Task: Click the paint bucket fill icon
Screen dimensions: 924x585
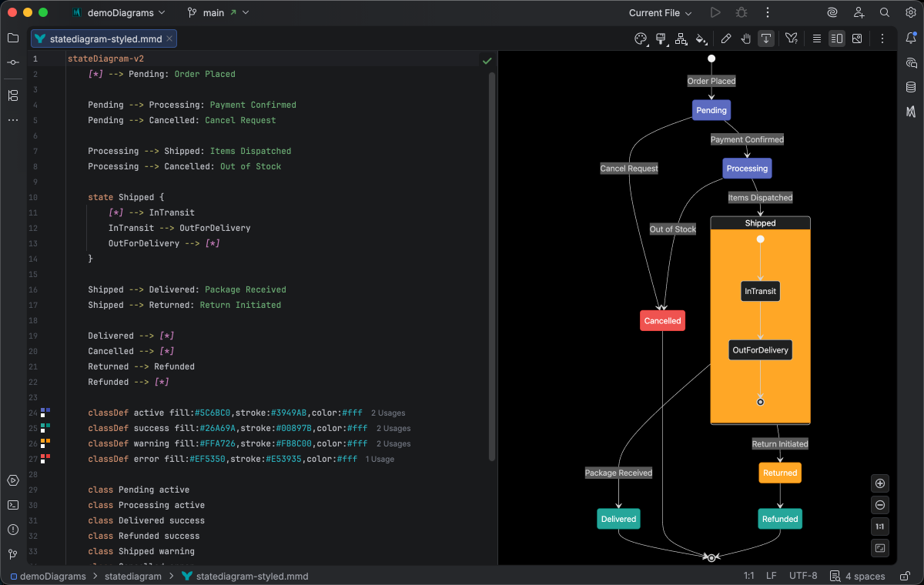Action: (x=701, y=38)
